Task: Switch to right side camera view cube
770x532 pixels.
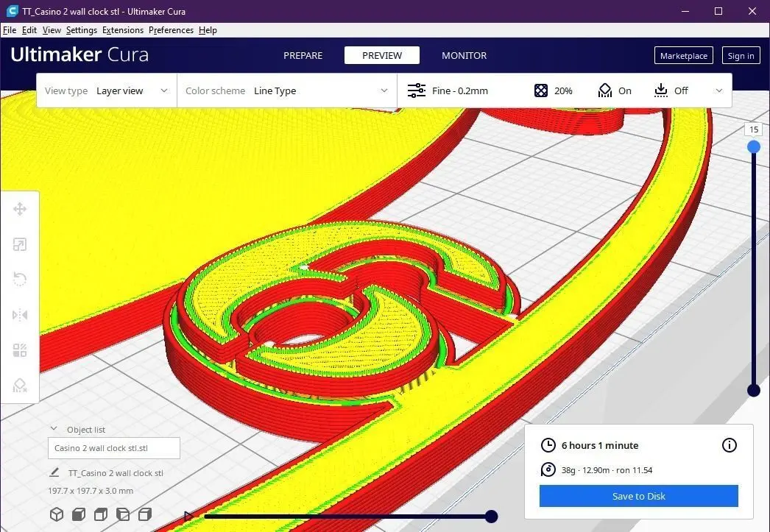Action: tap(145, 514)
